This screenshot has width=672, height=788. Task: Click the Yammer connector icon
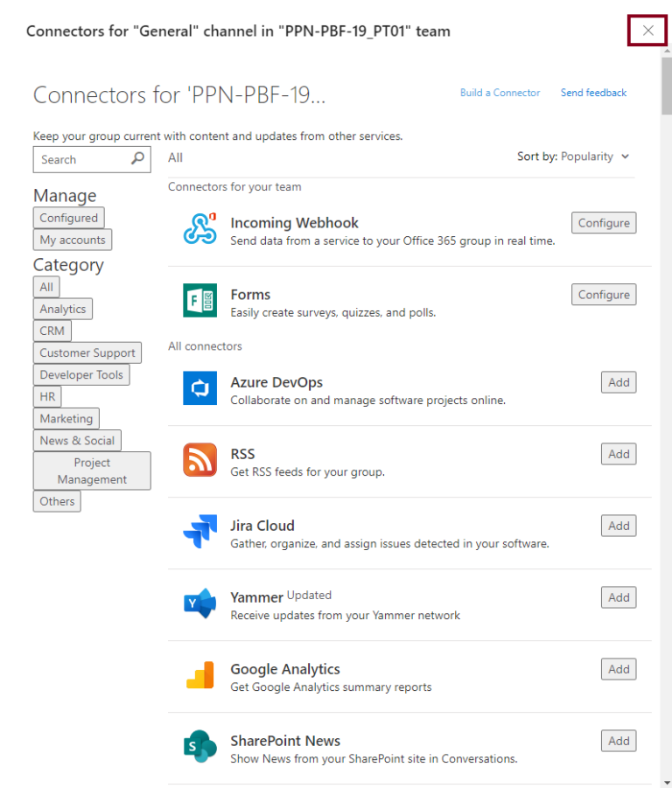(x=200, y=603)
